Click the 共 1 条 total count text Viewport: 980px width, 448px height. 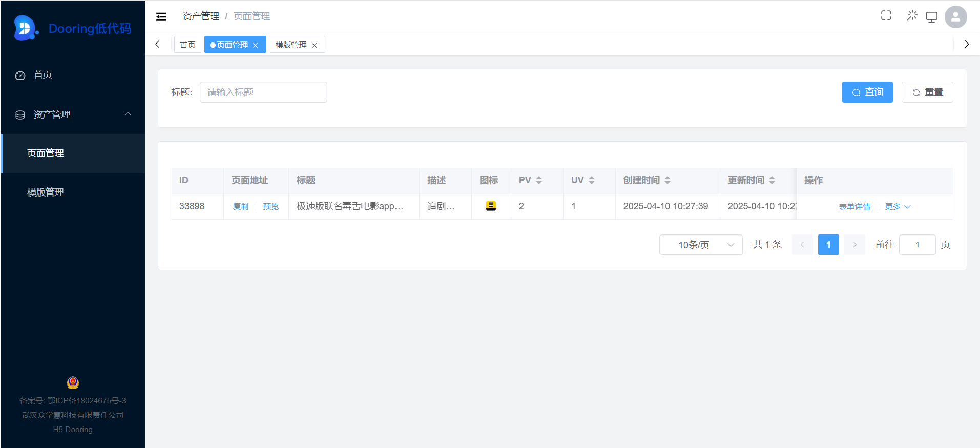[767, 245]
